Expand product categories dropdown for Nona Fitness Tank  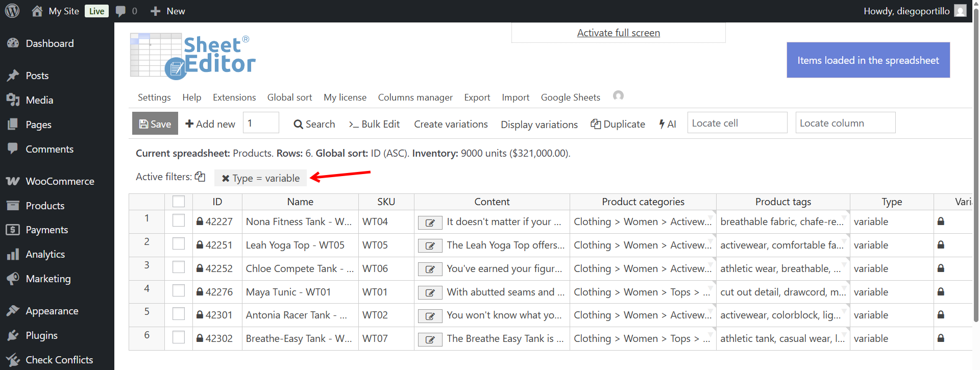click(x=710, y=216)
